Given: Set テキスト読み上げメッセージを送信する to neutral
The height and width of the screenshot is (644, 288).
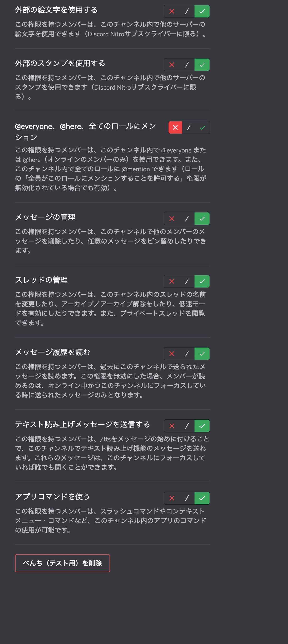Looking at the screenshot, I should click(187, 426).
